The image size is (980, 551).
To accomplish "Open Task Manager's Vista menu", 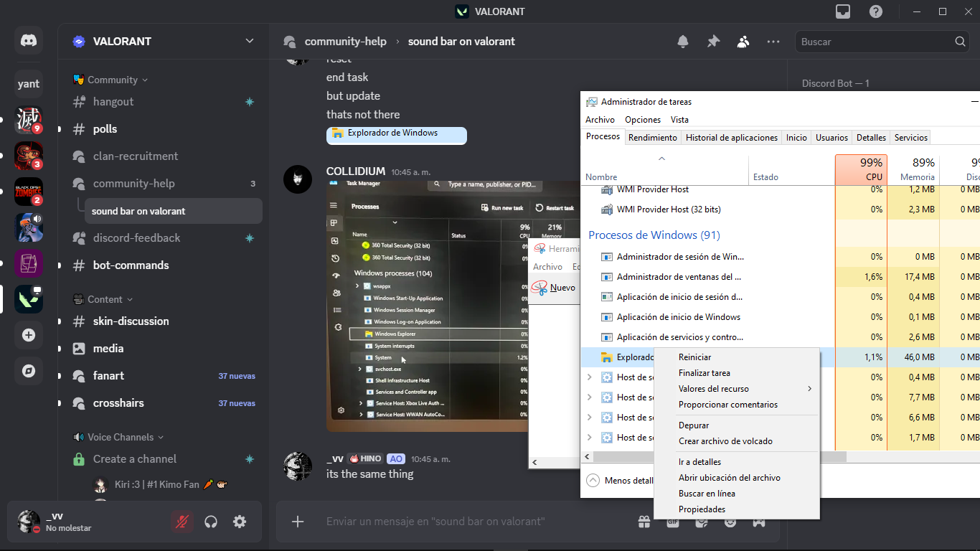I will tap(679, 120).
